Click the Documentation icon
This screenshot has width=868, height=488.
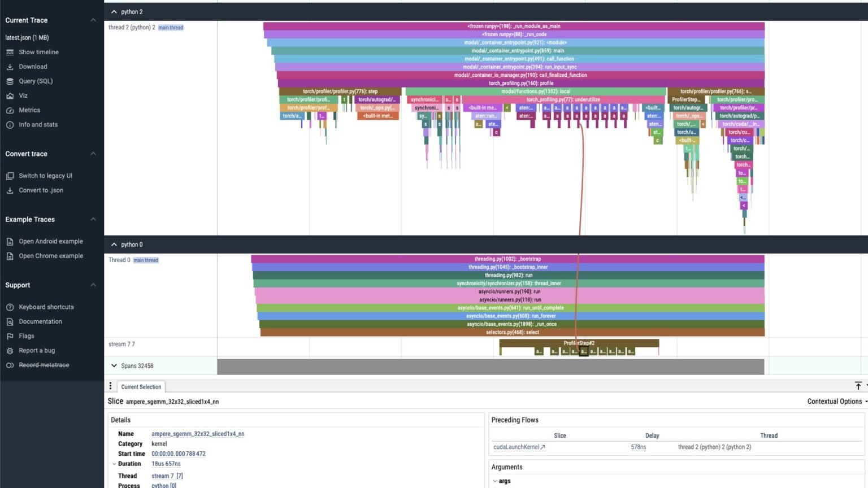click(10, 321)
